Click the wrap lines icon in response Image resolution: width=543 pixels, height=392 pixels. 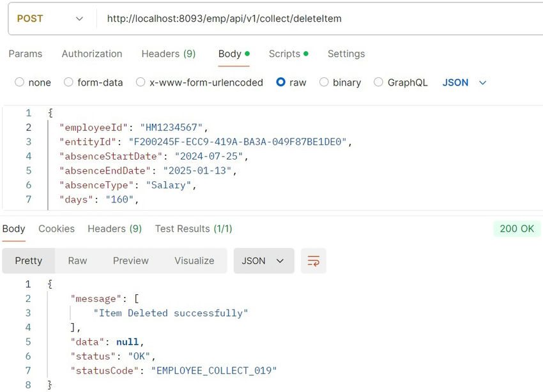click(314, 260)
